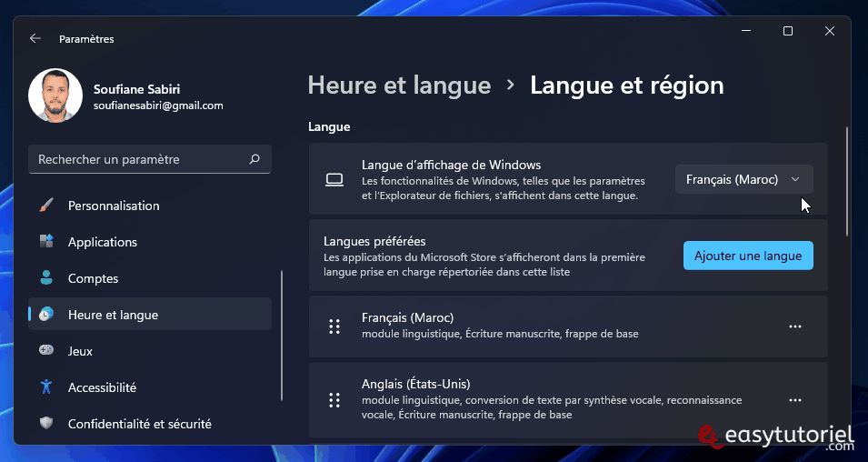Screen dimensions: 868x462
Task: Click the Langue et région page title
Action: coord(626,85)
